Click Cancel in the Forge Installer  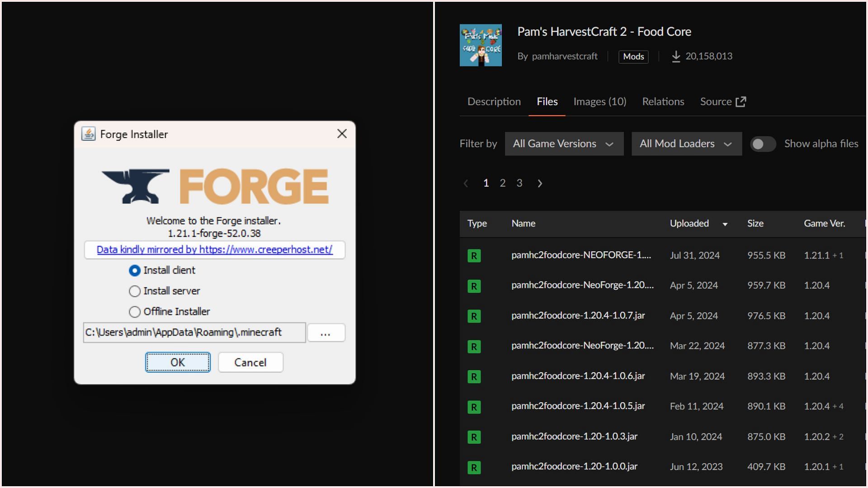click(x=250, y=362)
